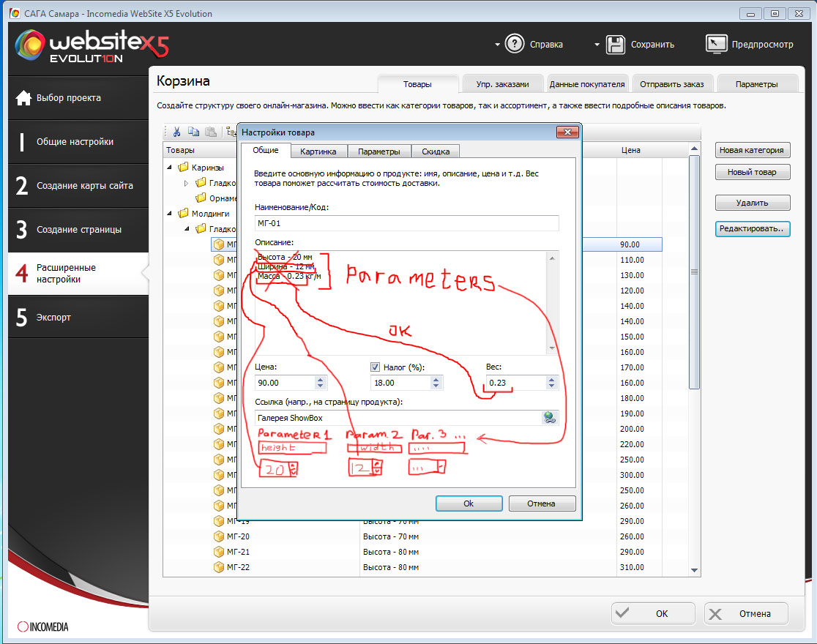Image resolution: width=817 pixels, height=644 pixels.
Task: Select the Общие tab in dialog
Action: [x=265, y=150]
